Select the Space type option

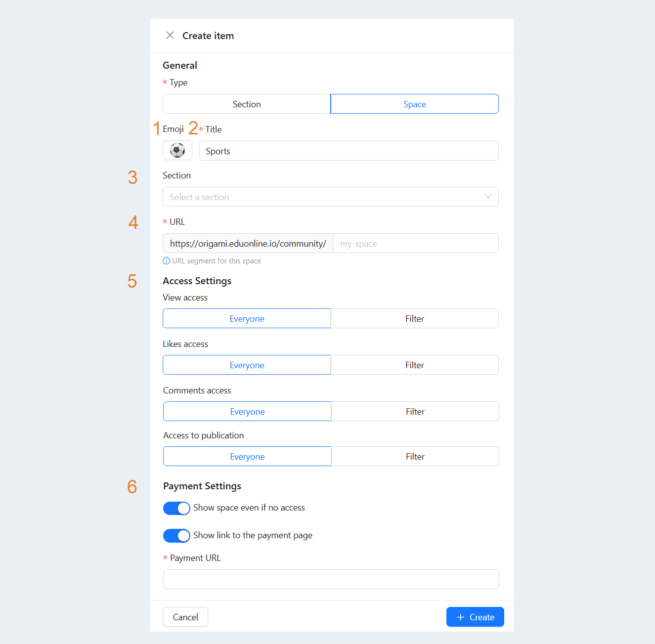click(x=414, y=104)
